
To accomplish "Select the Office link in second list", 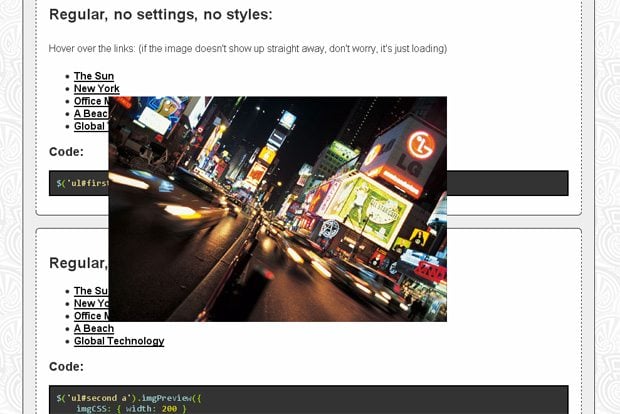I will 90,316.
